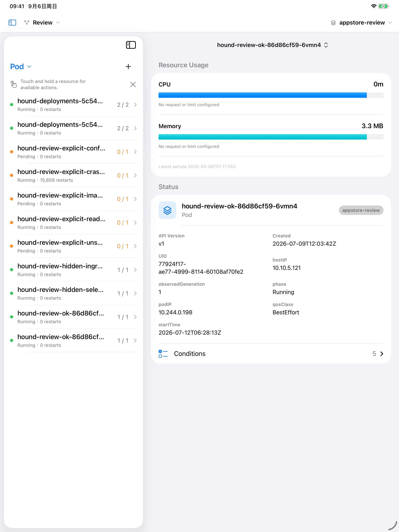Click the Conditions checklist icon
The height and width of the screenshot is (532, 399).
click(163, 354)
